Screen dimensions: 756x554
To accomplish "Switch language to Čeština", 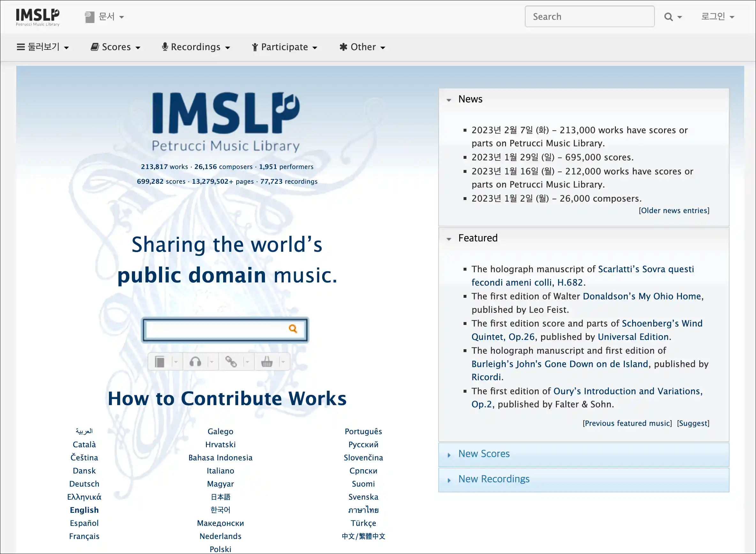I will click(84, 458).
